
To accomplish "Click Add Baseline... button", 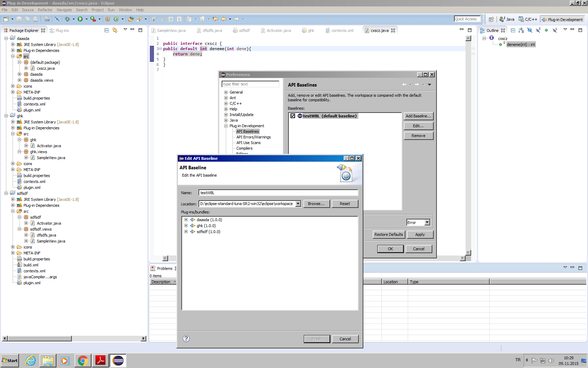I will (x=418, y=116).
